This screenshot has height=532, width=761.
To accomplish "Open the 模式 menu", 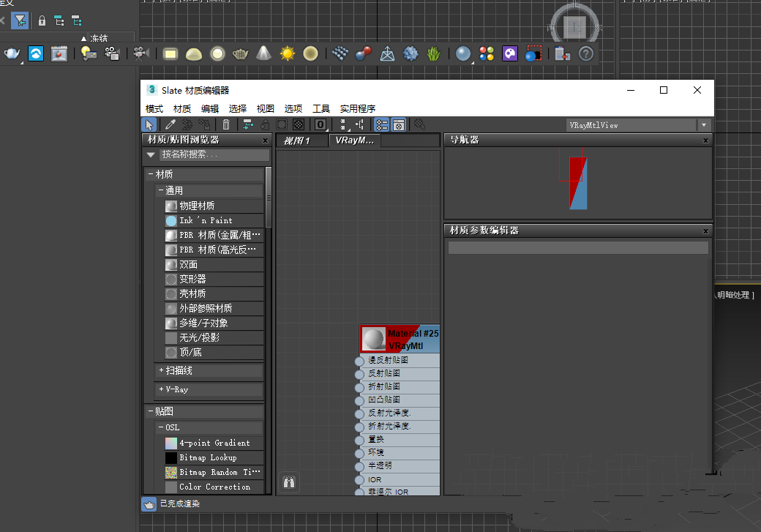I will 154,109.
